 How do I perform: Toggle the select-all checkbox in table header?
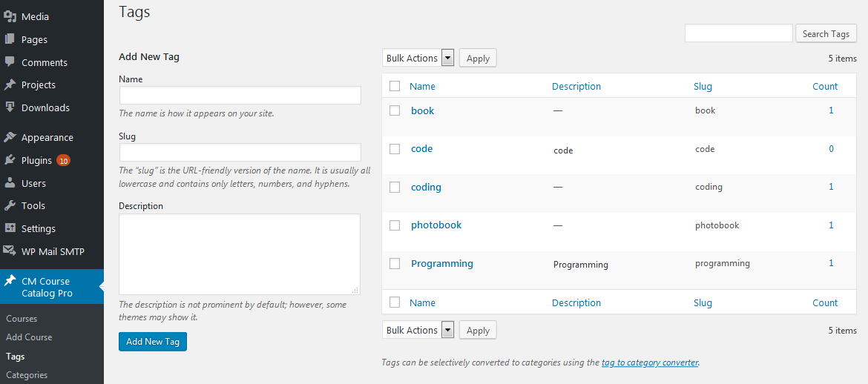click(395, 86)
